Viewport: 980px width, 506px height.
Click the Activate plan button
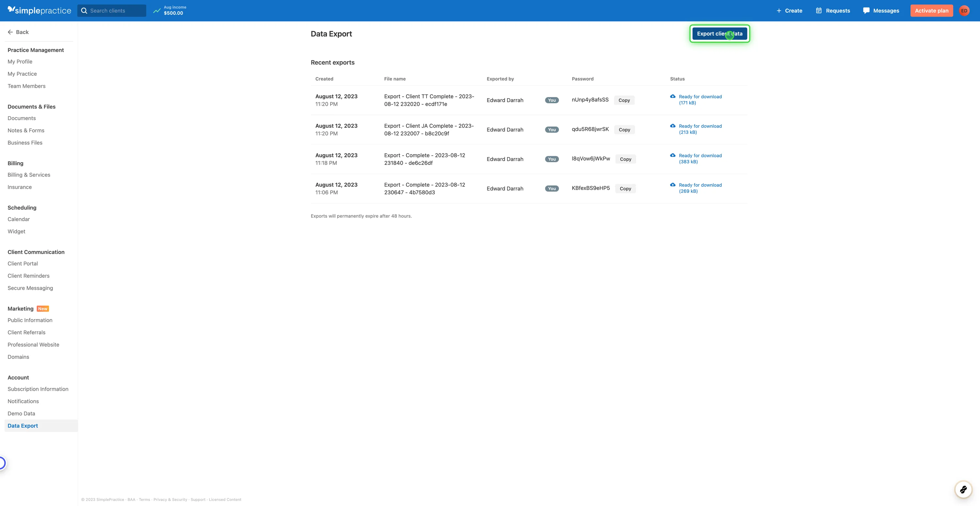pos(932,10)
